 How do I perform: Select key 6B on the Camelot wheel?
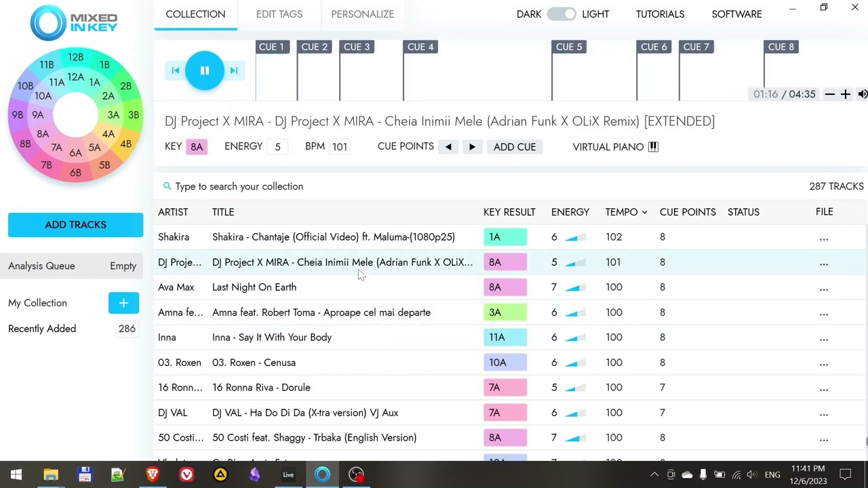point(75,173)
